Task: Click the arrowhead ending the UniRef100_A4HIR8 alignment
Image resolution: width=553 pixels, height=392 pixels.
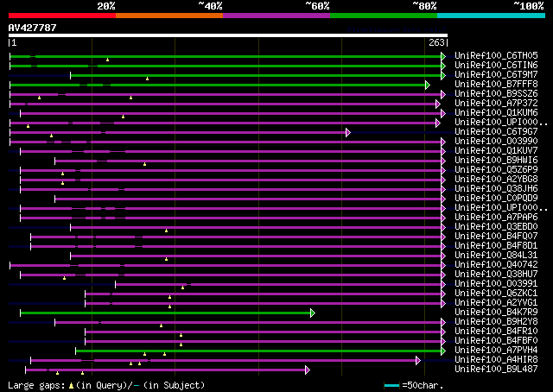Action: click(x=417, y=360)
